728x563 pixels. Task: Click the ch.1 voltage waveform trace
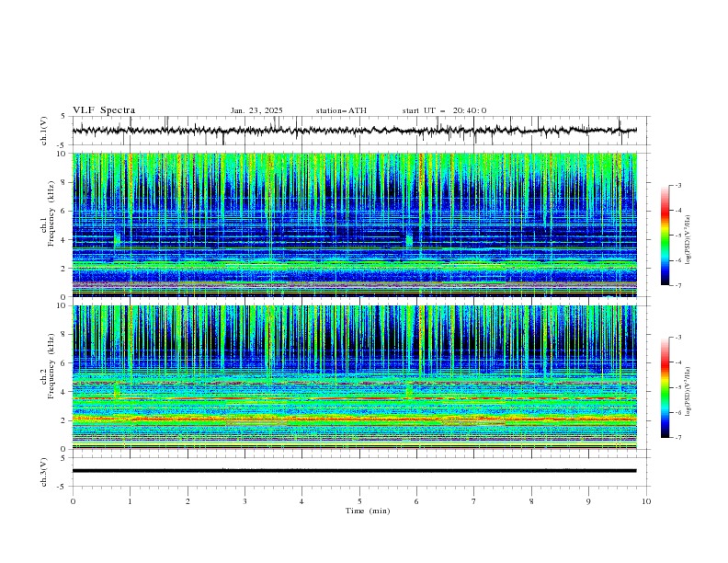pyautogui.click(x=354, y=131)
